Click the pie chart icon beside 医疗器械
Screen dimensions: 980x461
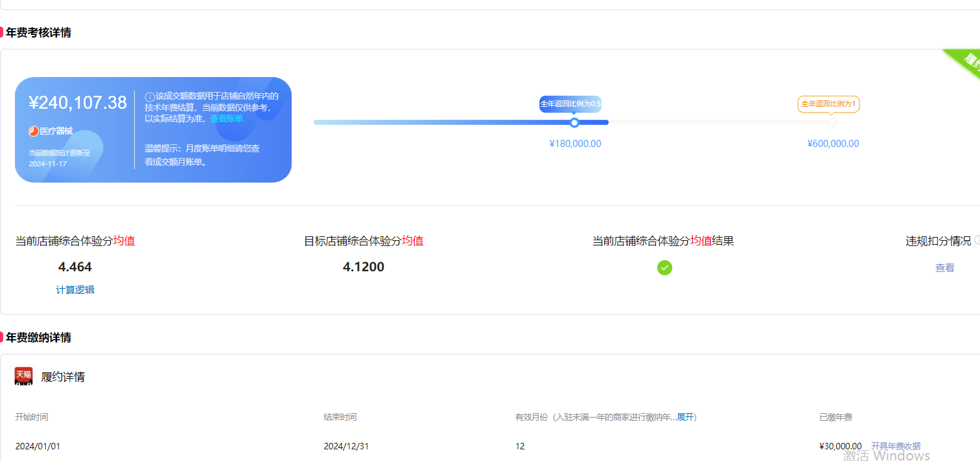pos(34,131)
